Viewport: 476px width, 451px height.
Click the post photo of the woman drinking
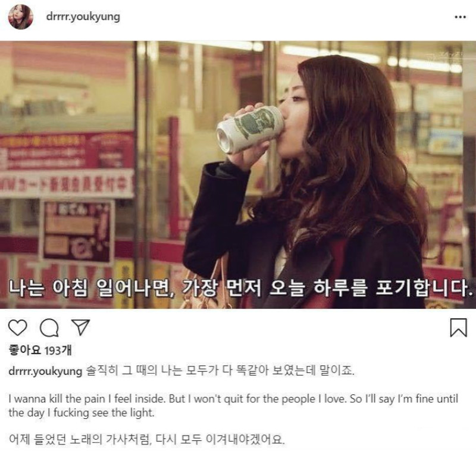click(x=238, y=175)
